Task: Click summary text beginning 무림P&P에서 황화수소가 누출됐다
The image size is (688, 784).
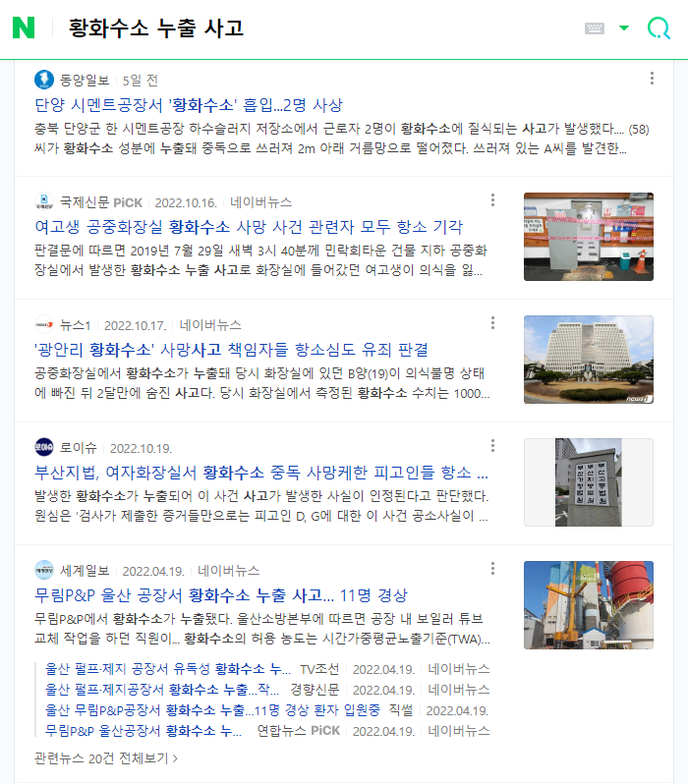Action: pos(262,629)
